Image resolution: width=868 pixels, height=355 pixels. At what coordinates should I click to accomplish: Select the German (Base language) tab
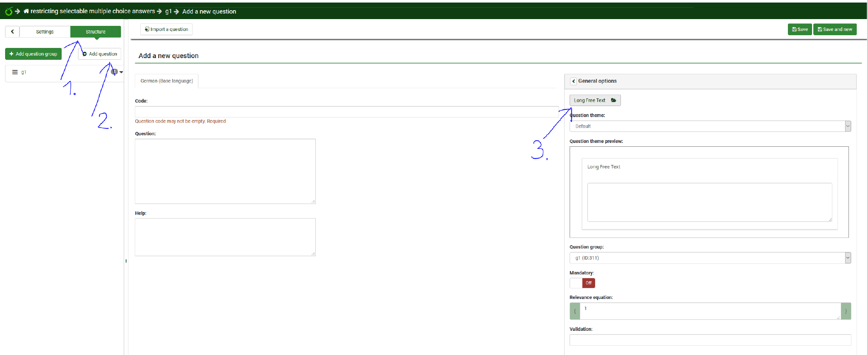click(167, 81)
